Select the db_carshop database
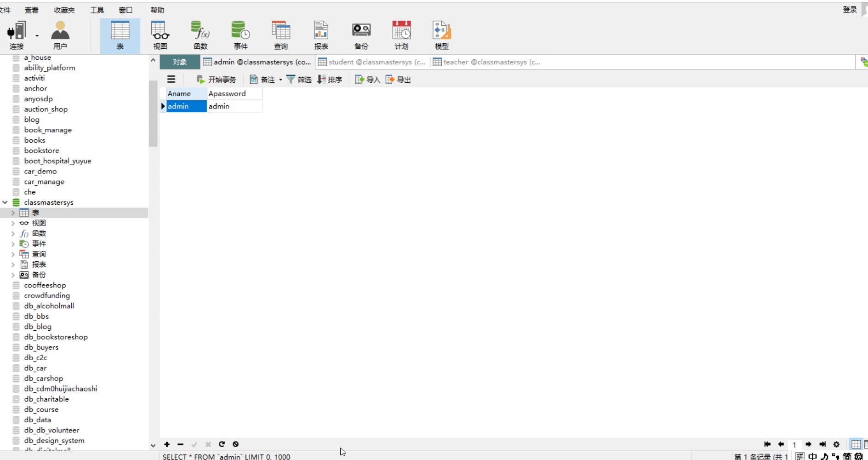Image resolution: width=868 pixels, height=460 pixels. [x=44, y=378]
